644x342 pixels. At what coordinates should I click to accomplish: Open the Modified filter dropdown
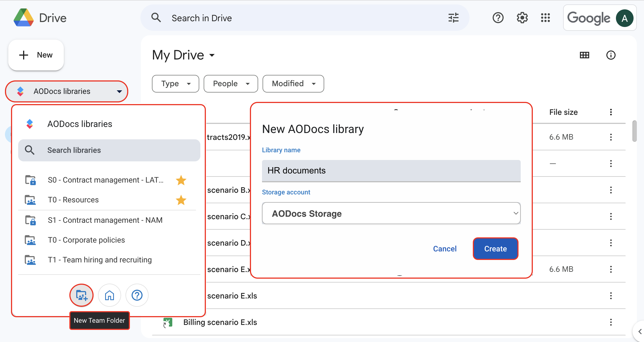click(293, 84)
